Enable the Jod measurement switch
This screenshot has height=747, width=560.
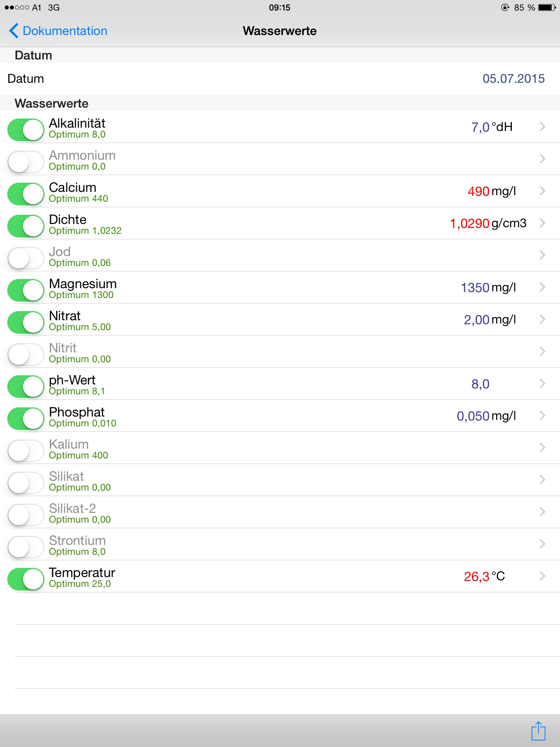26,258
